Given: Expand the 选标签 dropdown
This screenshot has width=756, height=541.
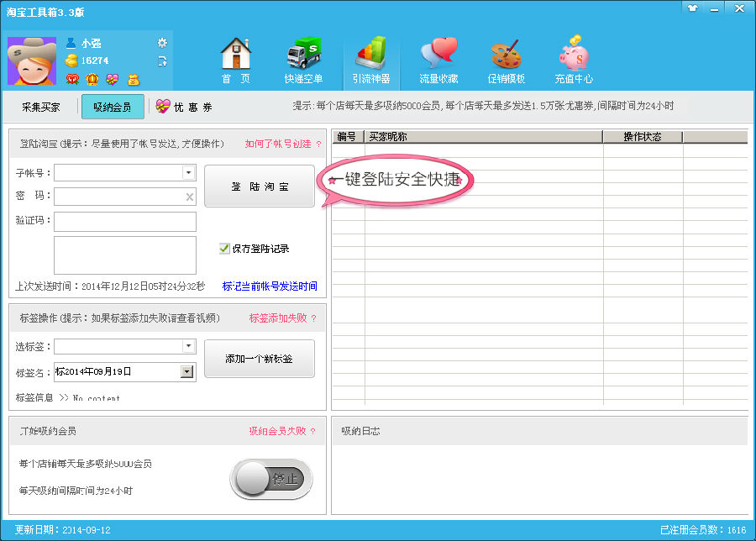Looking at the screenshot, I should [x=189, y=346].
